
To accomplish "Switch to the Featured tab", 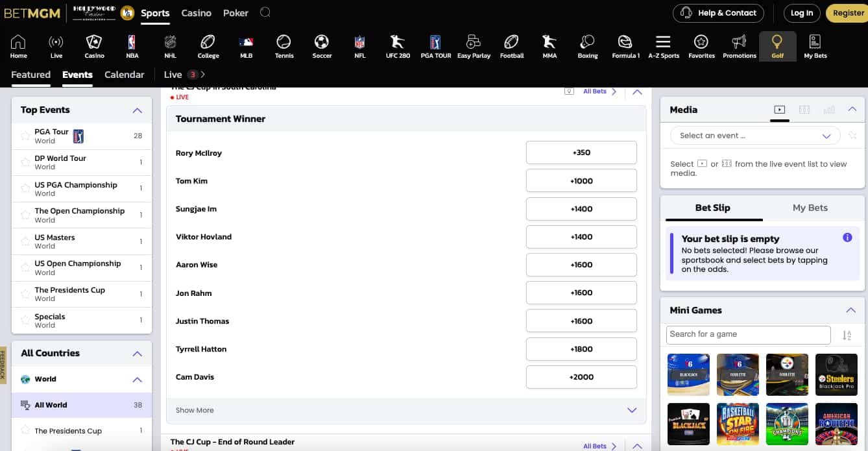I will [x=30, y=75].
